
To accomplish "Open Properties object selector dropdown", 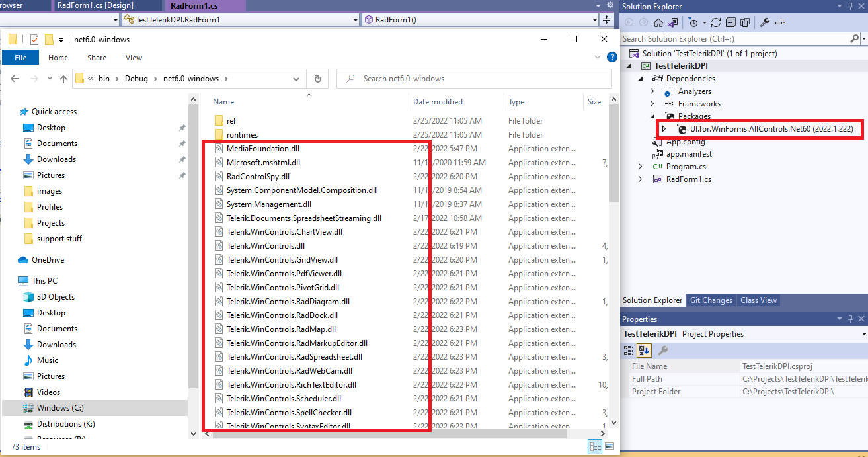I will click(865, 335).
